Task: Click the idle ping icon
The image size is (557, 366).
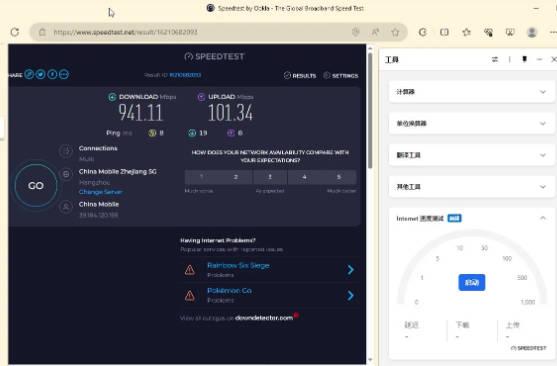Action: [152, 133]
